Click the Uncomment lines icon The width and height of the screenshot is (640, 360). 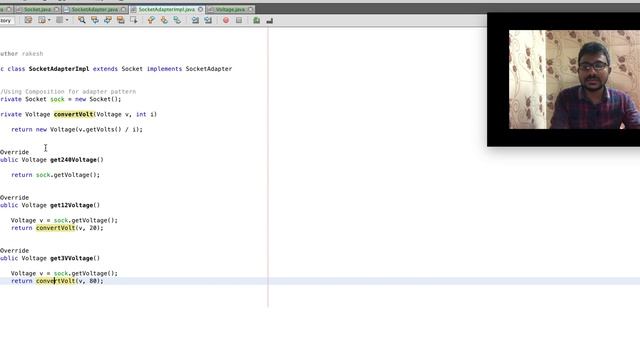pos(269,20)
